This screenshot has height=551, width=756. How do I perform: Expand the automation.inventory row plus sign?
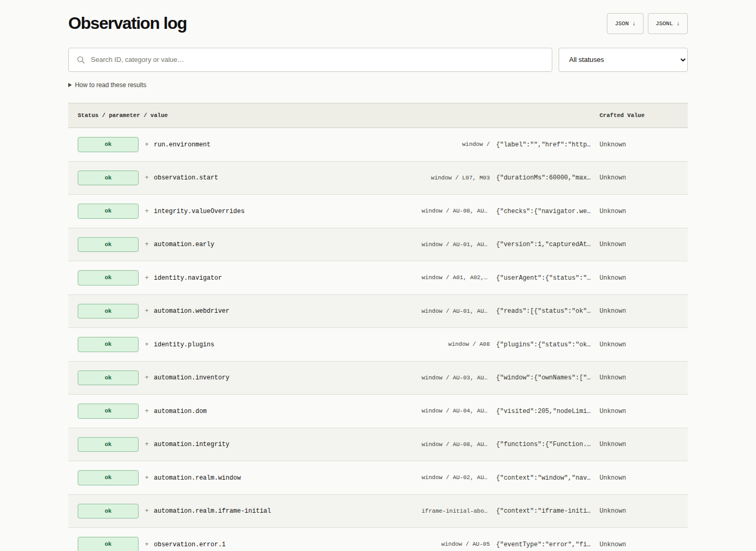[147, 377]
